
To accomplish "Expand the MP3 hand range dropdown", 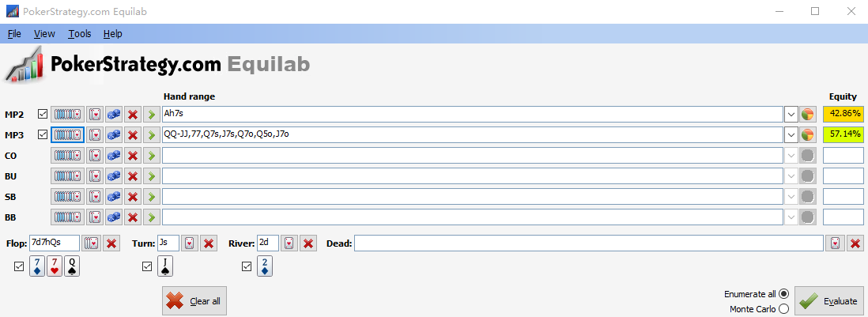I will coord(791,134).
